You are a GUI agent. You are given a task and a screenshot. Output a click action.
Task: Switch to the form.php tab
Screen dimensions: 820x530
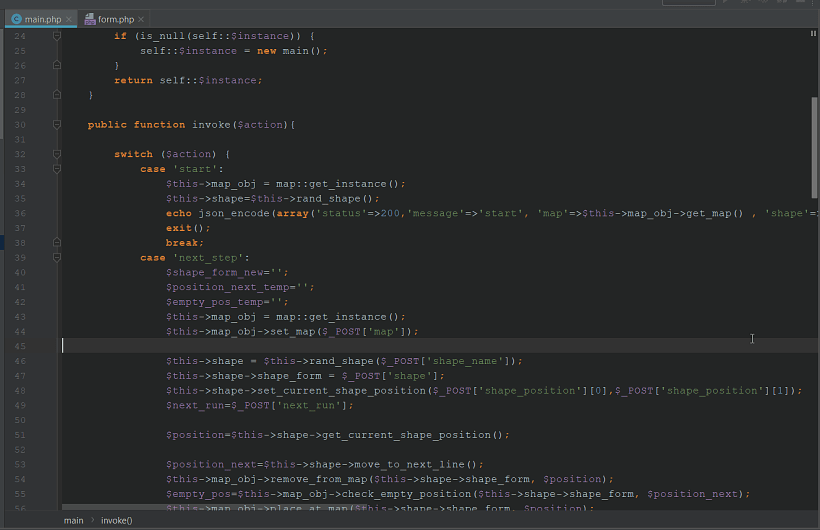pos(115,19)
